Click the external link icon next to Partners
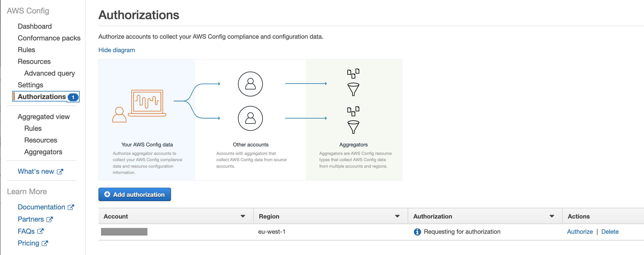Image resolution: width=644 pixels, height=255 pixels. pyautogui.click(x=49, y=219)
